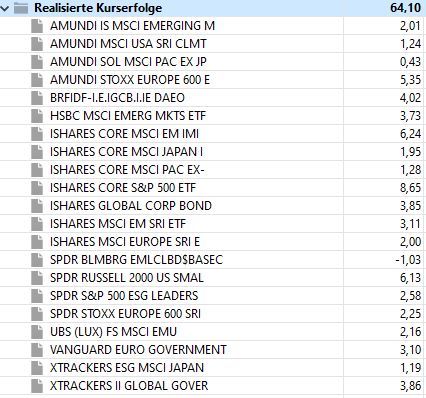This screenshot has width=426, height=398.
Task: Click document icon of VANGUARD EURO GOVERNMENT
Action: click(37, 350)
